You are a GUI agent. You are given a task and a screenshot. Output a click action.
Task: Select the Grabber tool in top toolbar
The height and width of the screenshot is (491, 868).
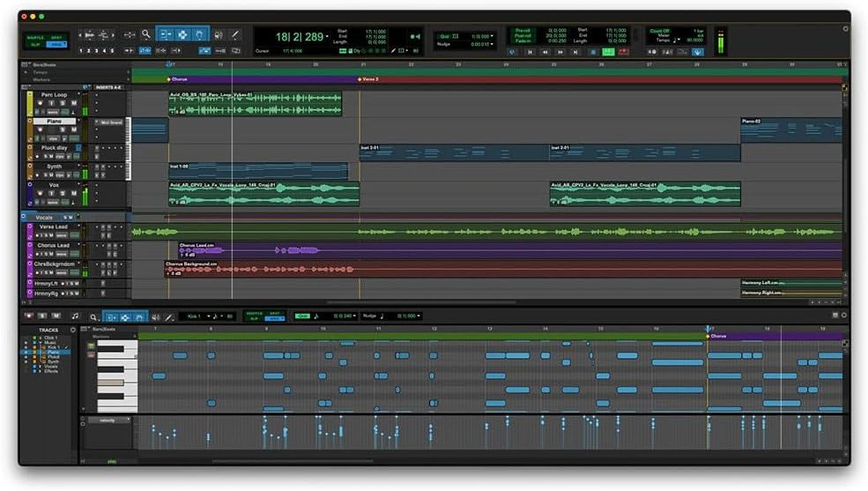click(200, 35)
